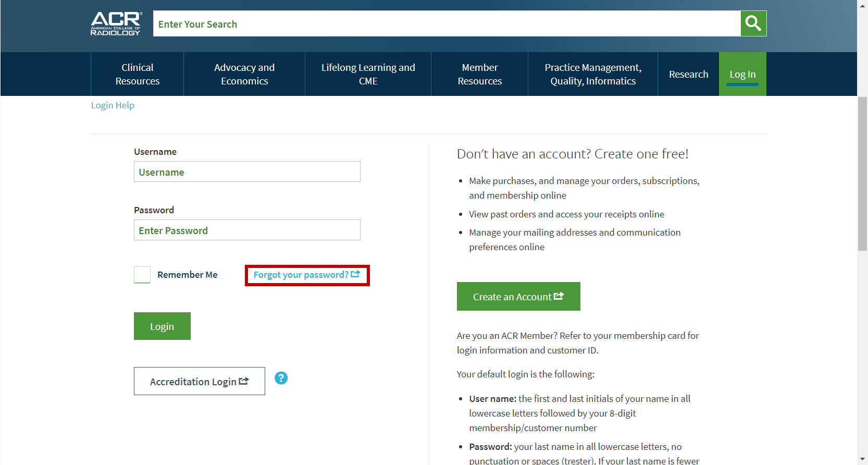This screenshot has height=465, width=868.
Task: Open the Member Resources menu
Action: pos(479,74)
